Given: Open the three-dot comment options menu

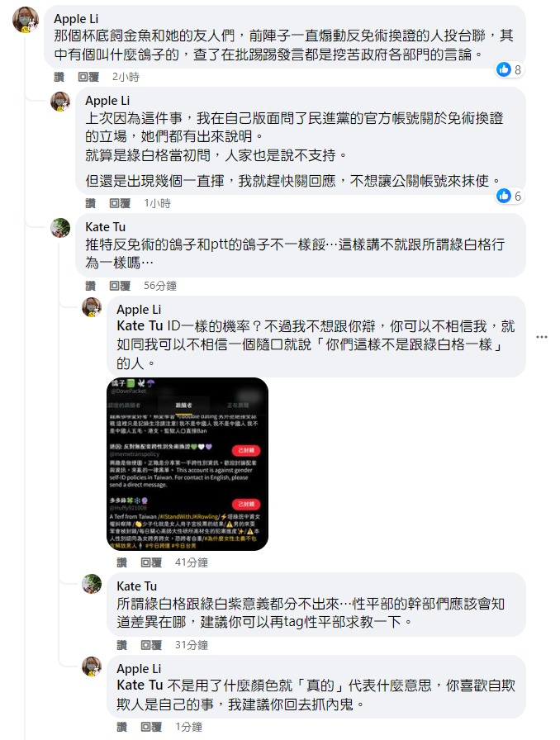Looking at the screenshot, I should tap(542, 337).
